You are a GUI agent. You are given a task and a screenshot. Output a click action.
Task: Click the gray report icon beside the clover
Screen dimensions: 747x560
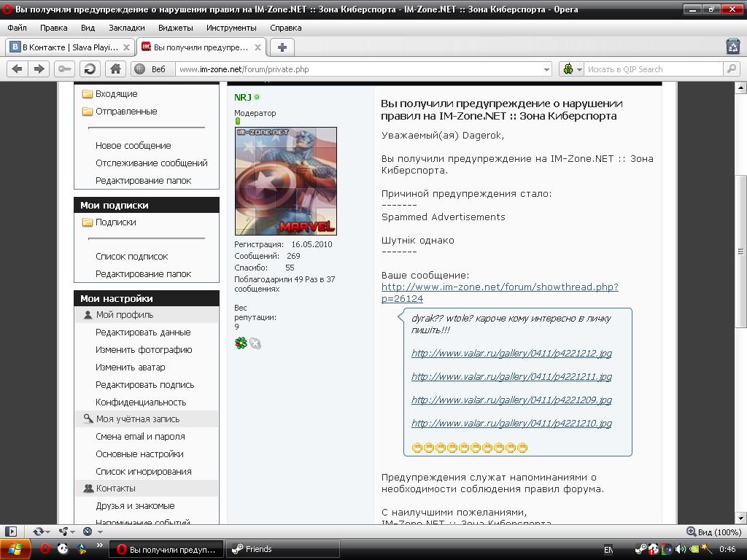pos(255,343)
